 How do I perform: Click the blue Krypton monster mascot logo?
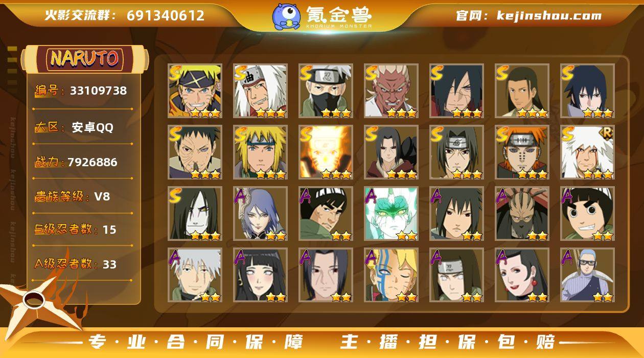pyautogui.click(x=286, y=16)
